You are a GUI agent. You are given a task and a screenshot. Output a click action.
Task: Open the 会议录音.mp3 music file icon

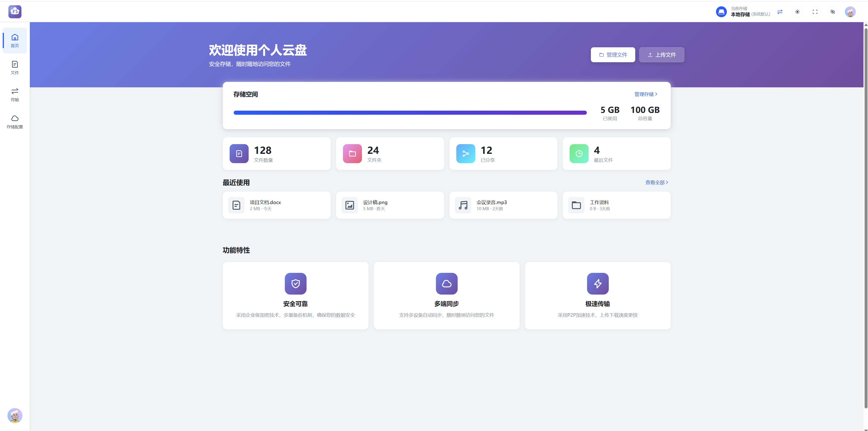[x=463, y=205]
